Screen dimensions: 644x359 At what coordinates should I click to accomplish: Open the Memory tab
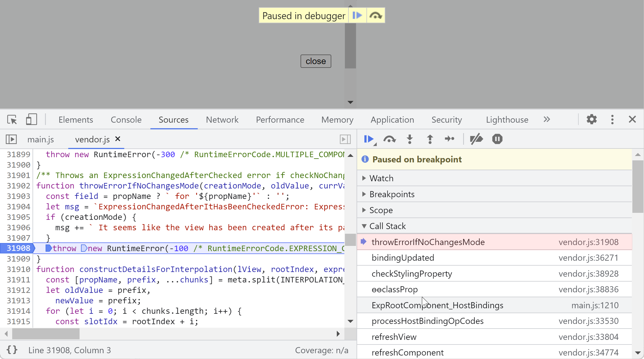pyautogui.click(x=337, y=119)
